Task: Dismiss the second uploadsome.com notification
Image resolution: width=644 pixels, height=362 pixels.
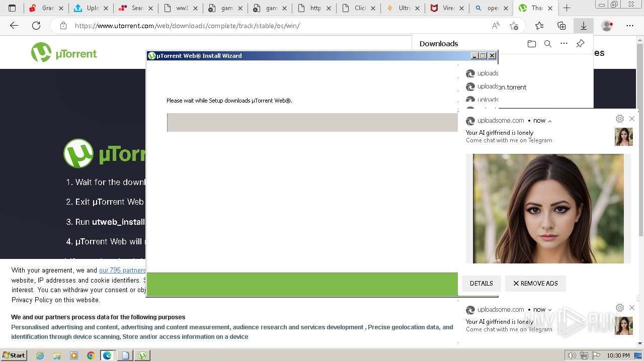Action: [x=632, y=308]
